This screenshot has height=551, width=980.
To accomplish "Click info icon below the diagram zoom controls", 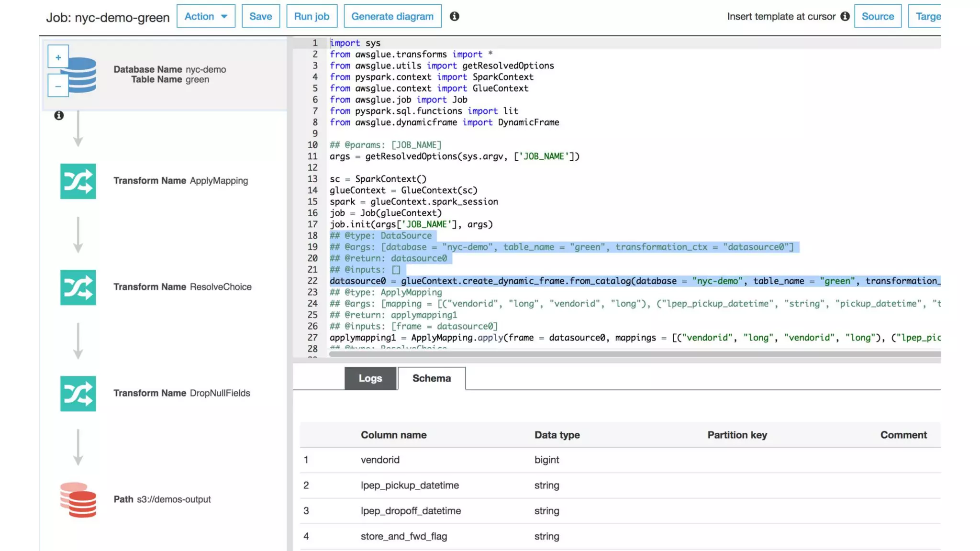I will (59, 115).
